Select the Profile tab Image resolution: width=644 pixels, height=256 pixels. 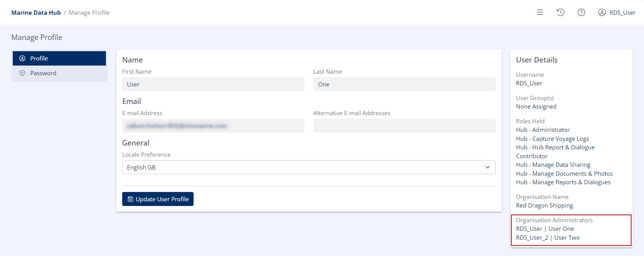59,59
